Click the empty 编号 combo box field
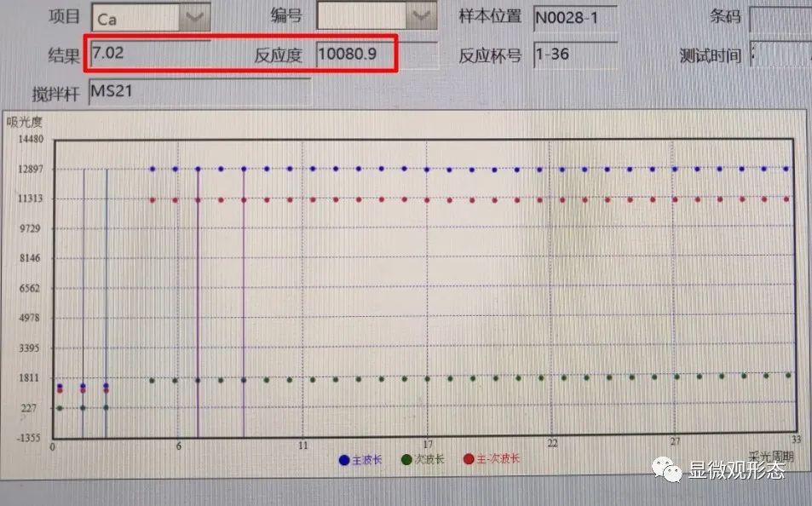The height and width of the screenshot is (506, 812). [361, 15]
